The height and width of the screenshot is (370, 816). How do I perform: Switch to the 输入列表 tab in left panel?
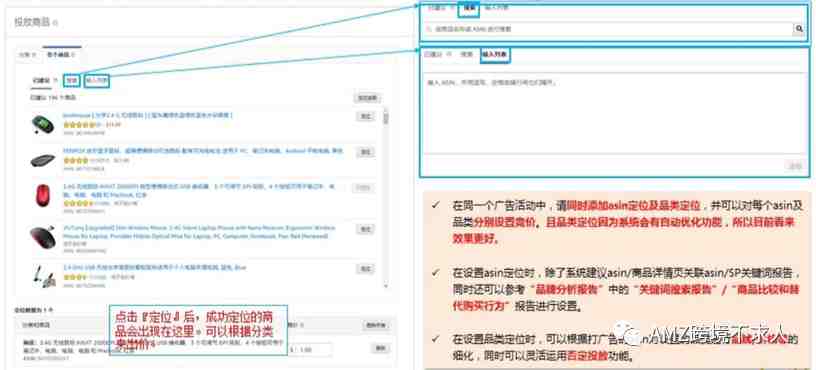tap(97, 81)
